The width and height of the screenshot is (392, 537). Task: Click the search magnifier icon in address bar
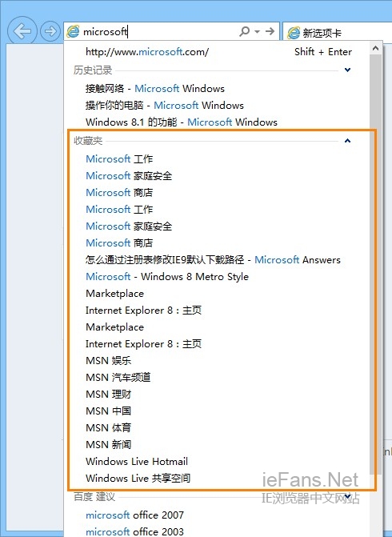point(245,31)
